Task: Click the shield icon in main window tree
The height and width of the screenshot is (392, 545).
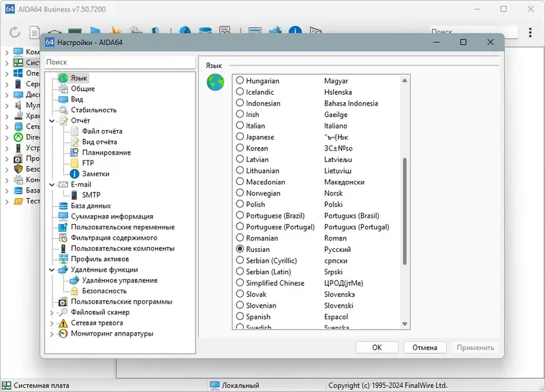Action: (x=18, y=169)
